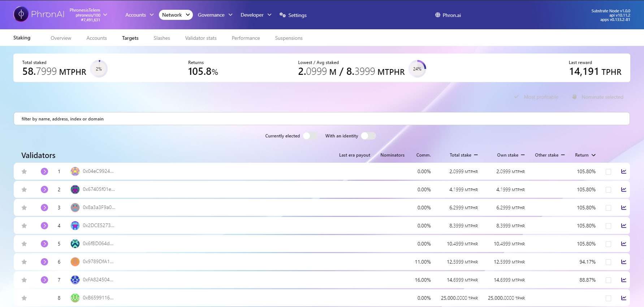Viewport: 644px width, 307px height.
Task: Star validator 0x9789DfA1 as favorite
Action: [24, 262]
